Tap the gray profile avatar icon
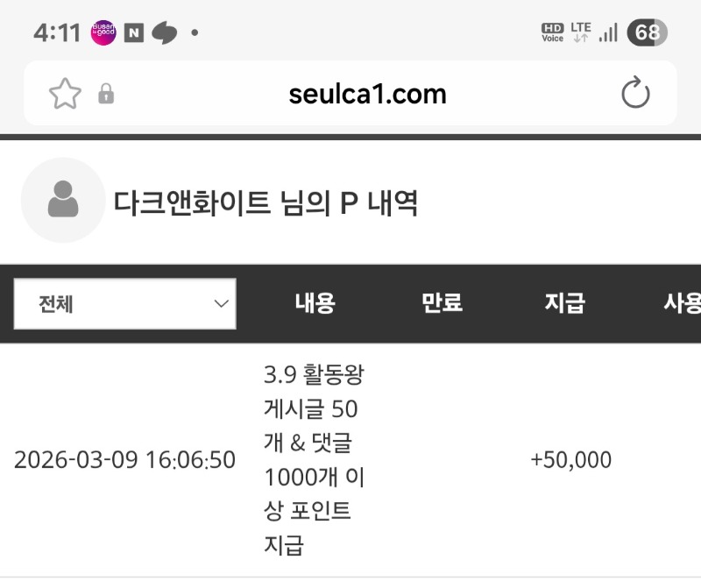This screenshot has height=588, width=701. [63, 200]
